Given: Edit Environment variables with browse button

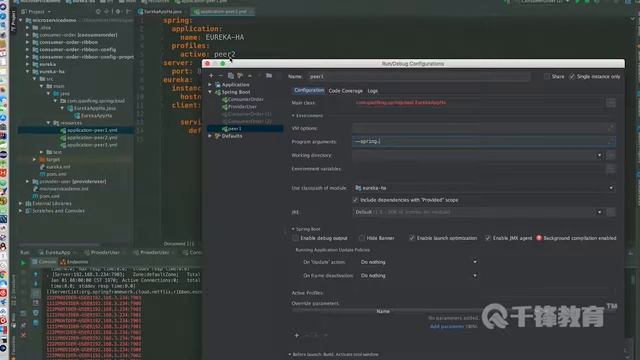Looking at the screenshot, I should click(x=611, y=169).
